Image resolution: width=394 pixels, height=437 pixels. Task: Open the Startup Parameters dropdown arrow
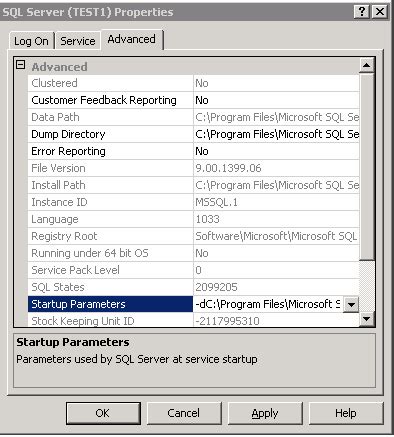pyautogui.click(x=351, y=304)
